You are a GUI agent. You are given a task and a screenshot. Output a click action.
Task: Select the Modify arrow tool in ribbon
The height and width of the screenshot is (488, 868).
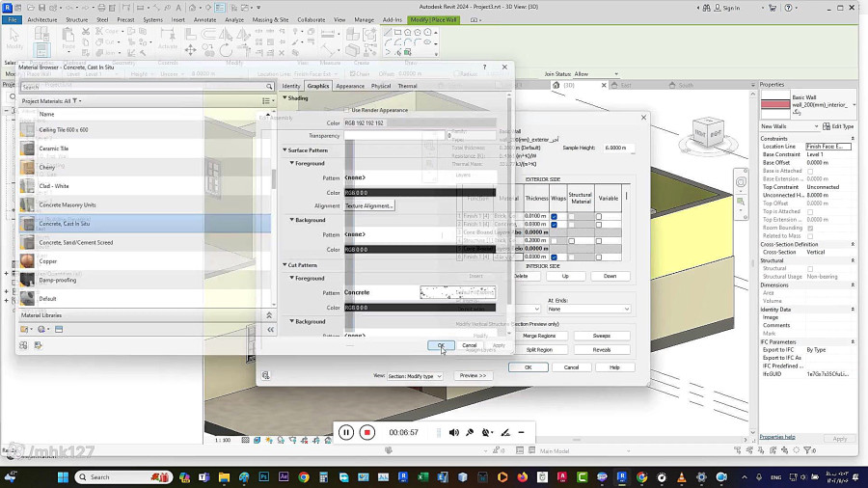(14, 37)
